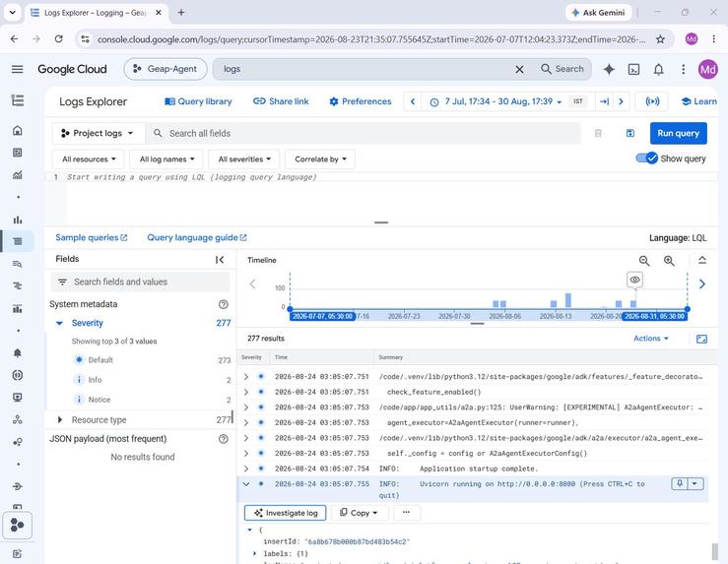Image resolution: width=728 pixels, height=564 pixels.
Task: Open the Sample queries link
Action: [92, 237]
